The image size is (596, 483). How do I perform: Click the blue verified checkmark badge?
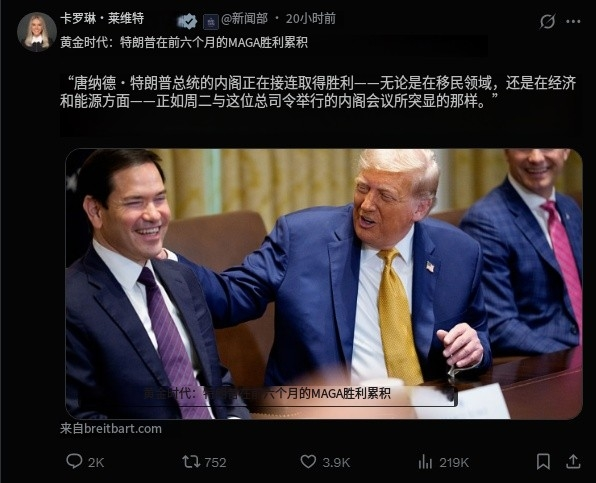[189, 21]
